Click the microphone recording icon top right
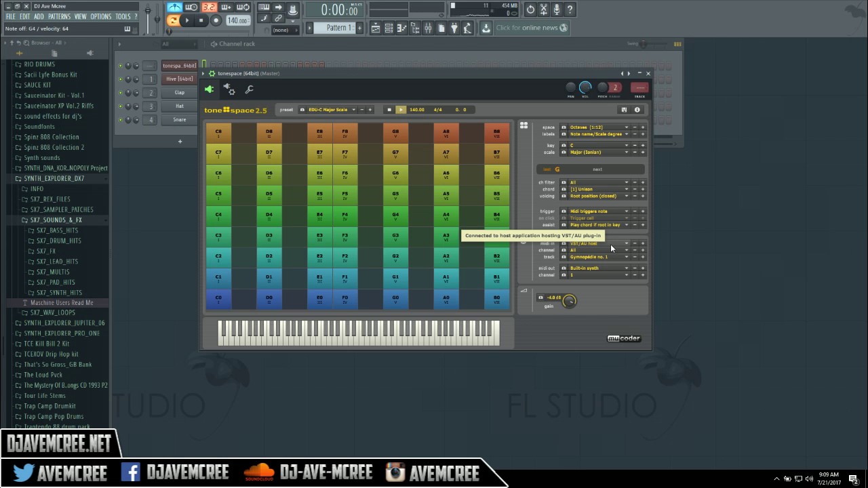Image resolution: width=868 pixels, height=488 pixels. point(556,9)
